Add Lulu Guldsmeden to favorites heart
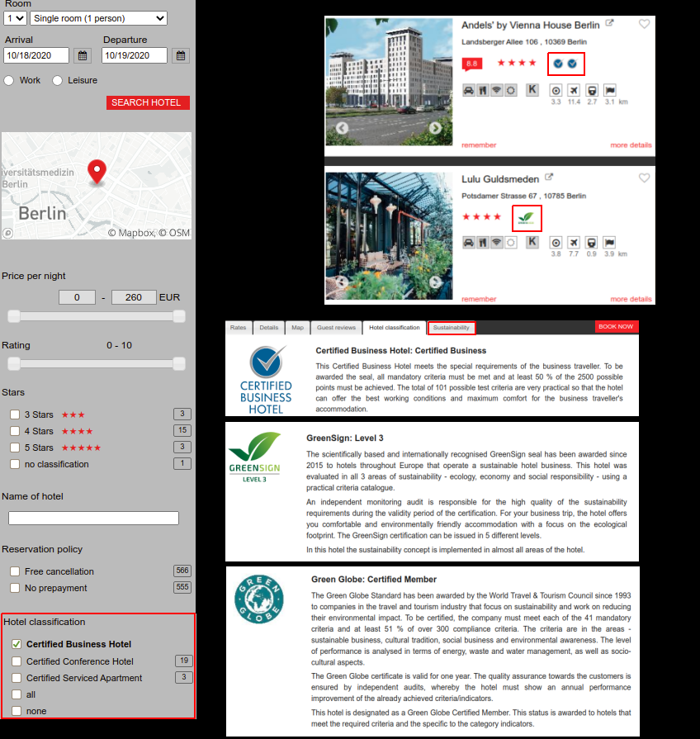700x739 pixels. click(x=644, y=178)
